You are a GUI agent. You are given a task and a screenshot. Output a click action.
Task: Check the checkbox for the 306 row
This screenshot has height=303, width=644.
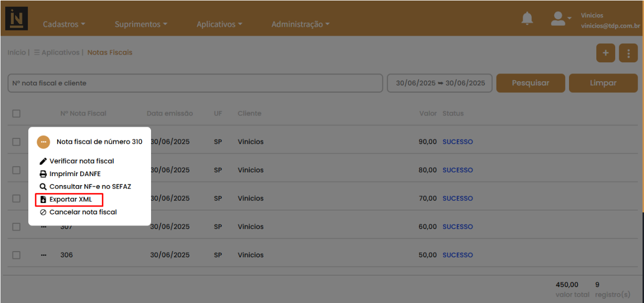click(x=16, y=255)
